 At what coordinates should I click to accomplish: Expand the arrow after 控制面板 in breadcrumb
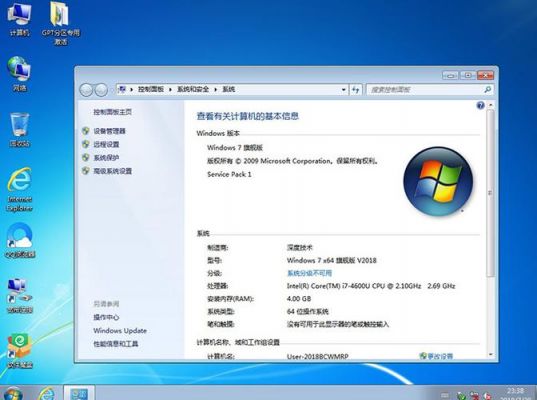coord(170,89)
